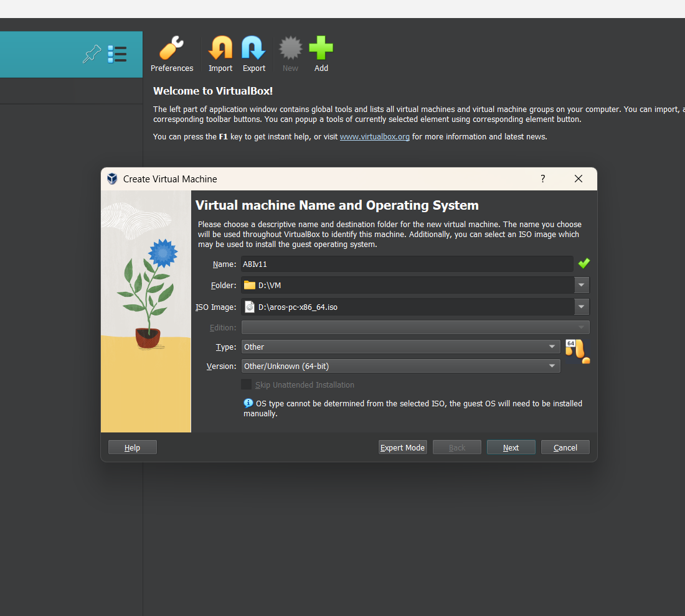Open the www.virtualbox.org link
Viewport: 685px width, 616px height.
374,137
